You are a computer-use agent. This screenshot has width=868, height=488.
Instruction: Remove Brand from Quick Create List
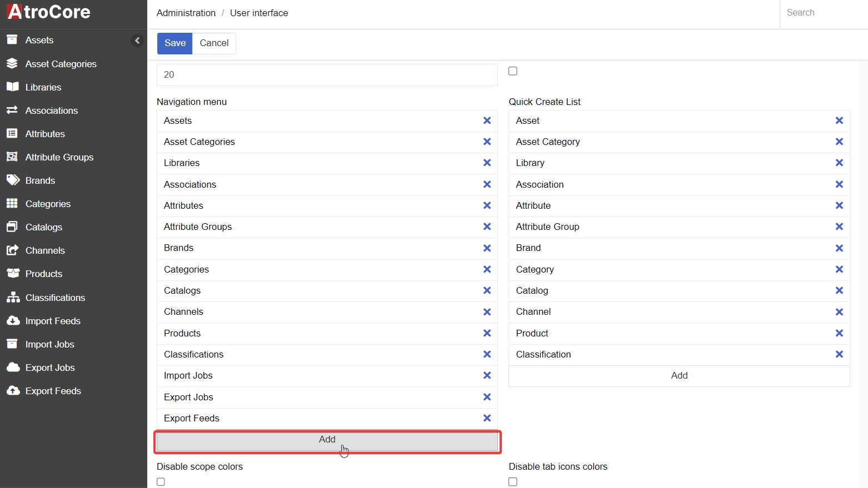click(x=839, y=248)
